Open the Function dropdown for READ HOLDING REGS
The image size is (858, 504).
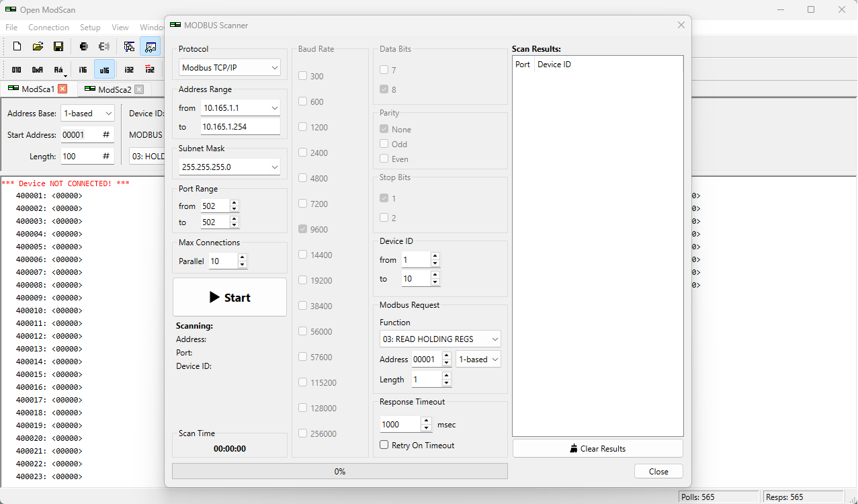pyautogui.click(x=440, y=339)
